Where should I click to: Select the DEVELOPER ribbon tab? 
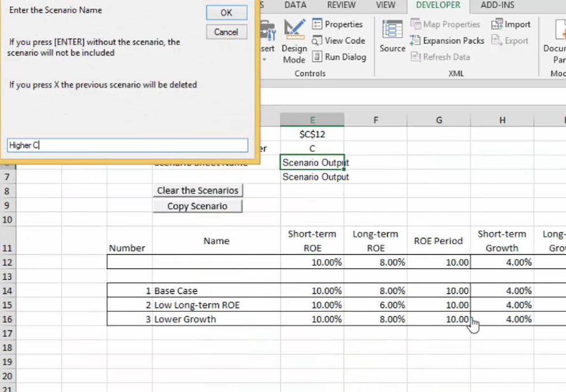(x=438, y=5)
